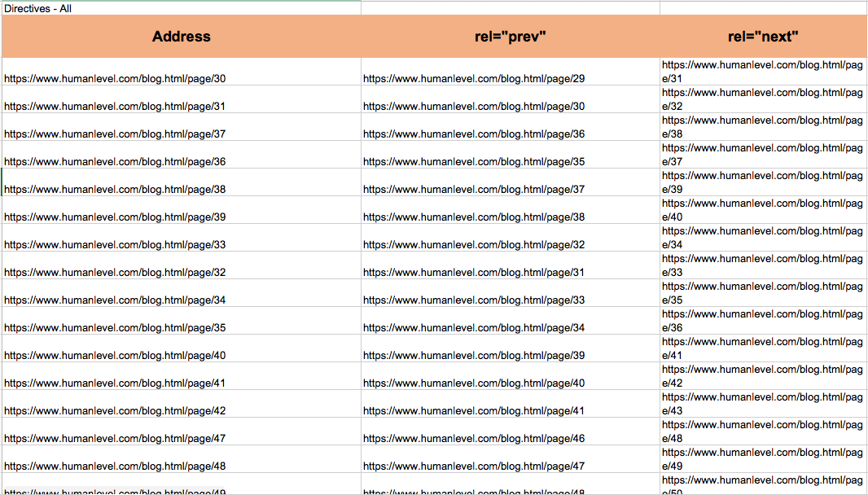Select the page/40 row Address cell

point(115,355)
